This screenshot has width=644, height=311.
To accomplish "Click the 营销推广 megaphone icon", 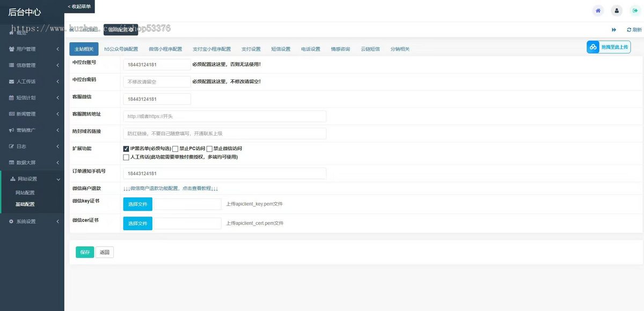I will pyautogui.click(x=12, y=130).
